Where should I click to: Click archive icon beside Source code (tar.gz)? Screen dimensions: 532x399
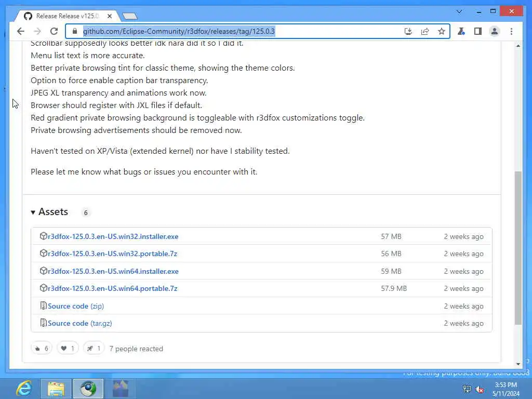[x=43, y=323]
